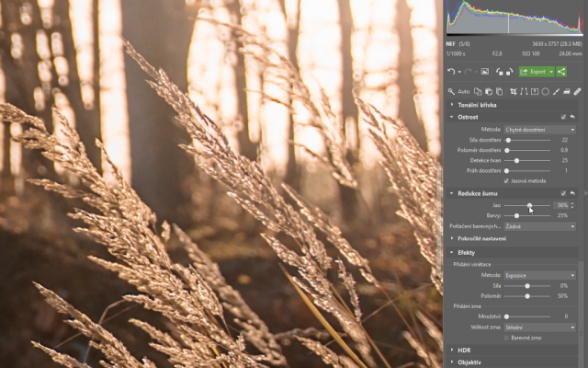The width and height of the screenshot is (588, 368).
Task: Click the stacked pages settings icon
Action: 499,91
